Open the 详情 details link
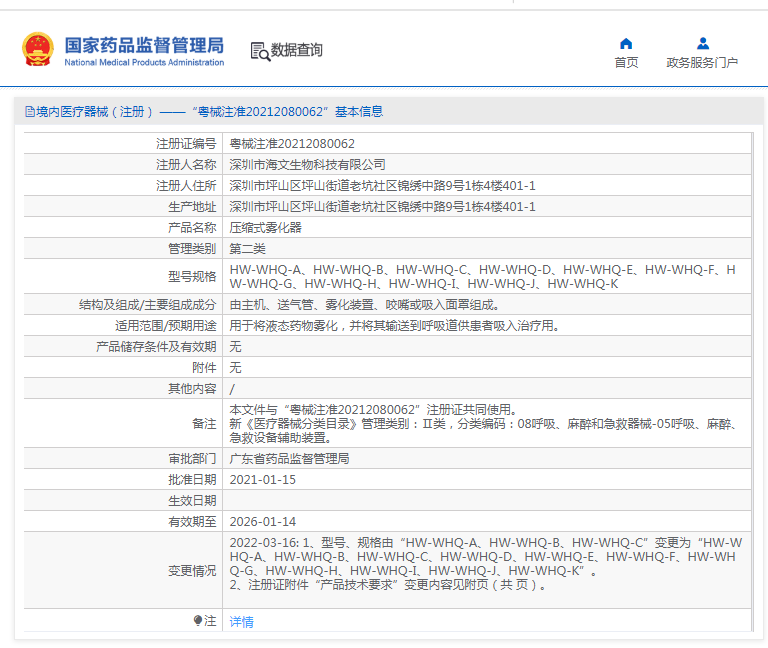 pyautogui.click(x=241, y=622)
